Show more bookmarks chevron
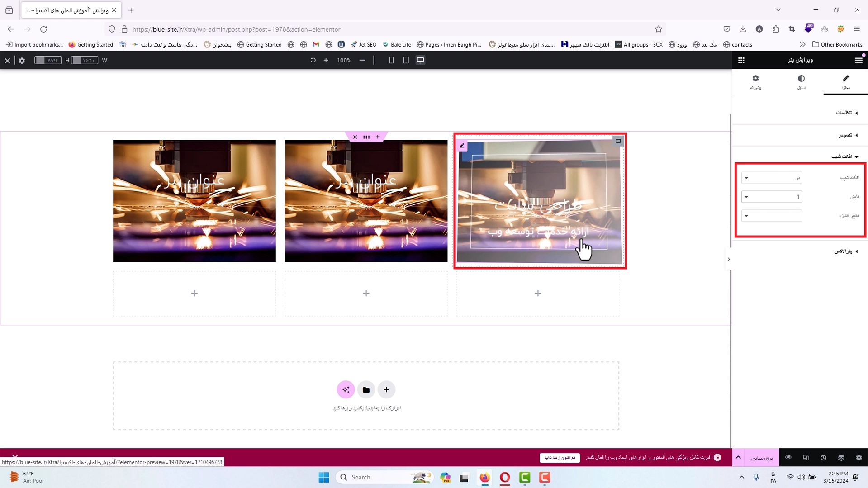Screen dimensions: 868x488 tap(802, 44)
